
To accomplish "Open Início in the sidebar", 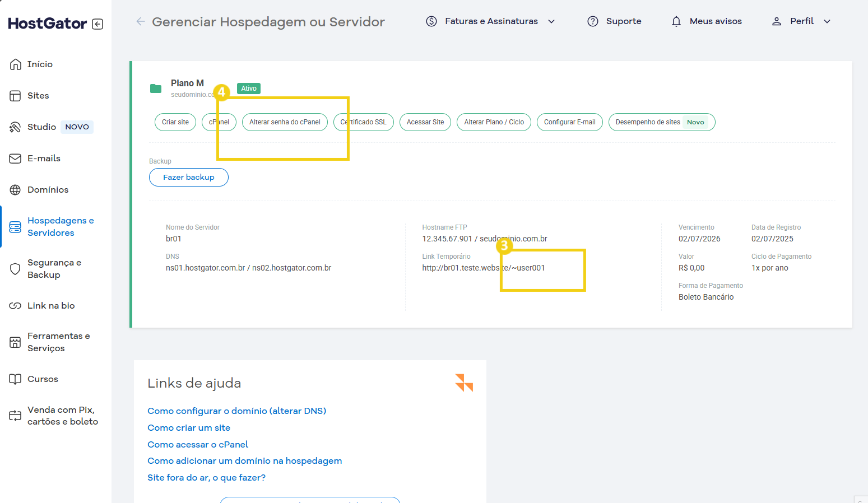I will click(x=40, y=64).
